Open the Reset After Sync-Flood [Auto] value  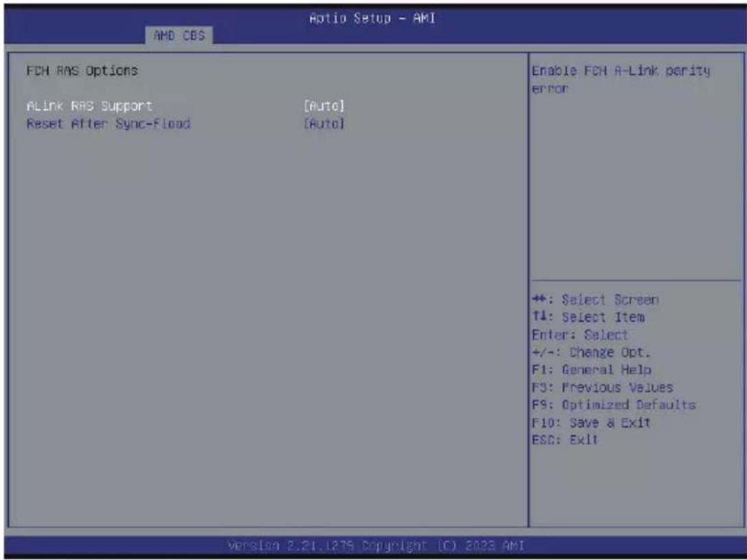(x=324, y=124)
